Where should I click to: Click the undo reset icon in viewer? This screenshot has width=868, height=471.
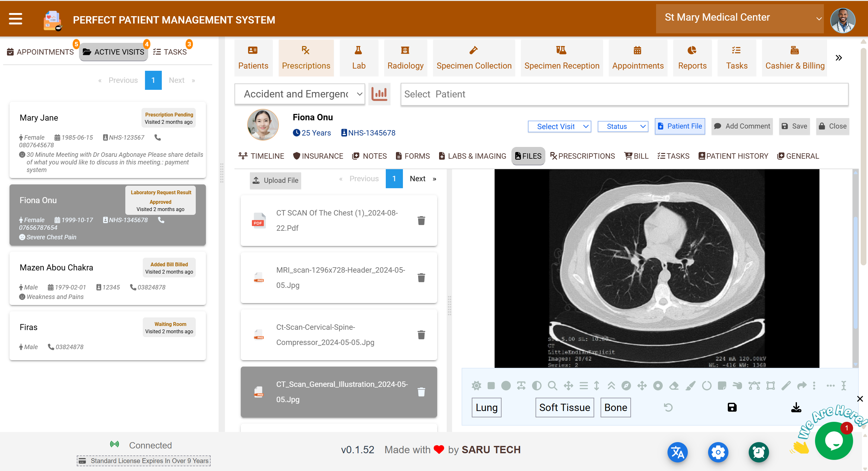(x=668, y=407)
